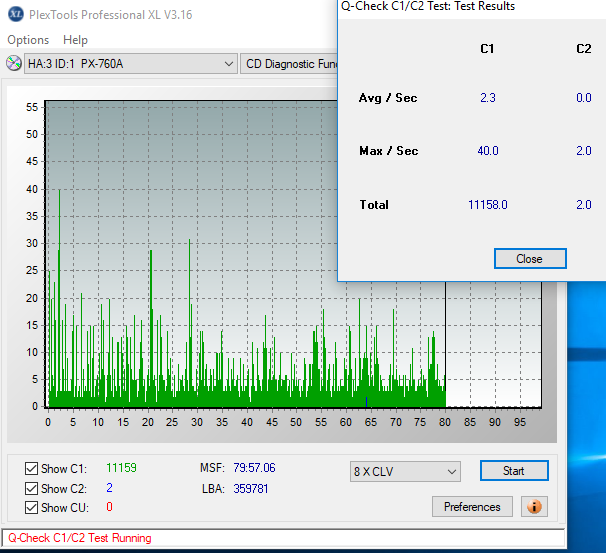Close the Test Results dialog
Image resolution: width=606 pixels, height=553 pixels.
[x=530, y=259]
